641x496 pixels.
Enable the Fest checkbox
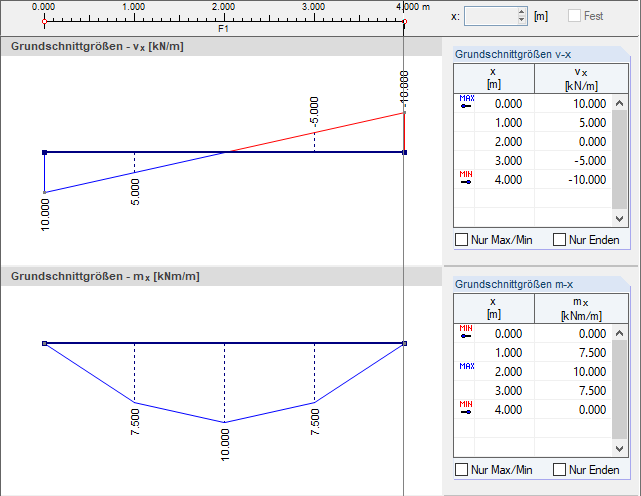[574, 16]
